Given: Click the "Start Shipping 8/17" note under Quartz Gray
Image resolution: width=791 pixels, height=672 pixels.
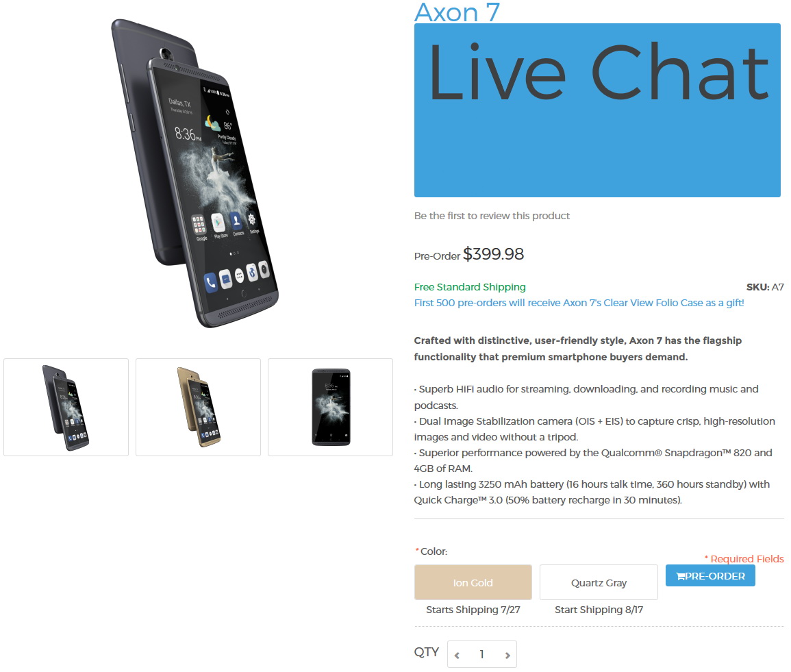Looking at the screenshot, I should click(x=599, y=610).
